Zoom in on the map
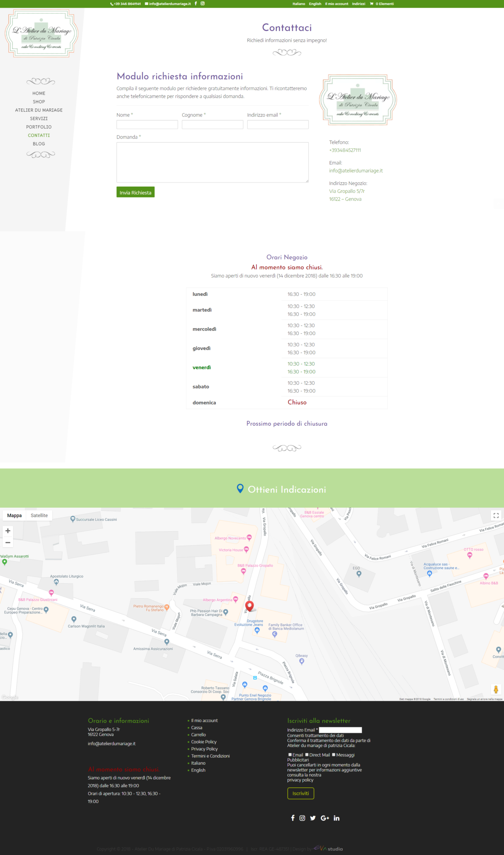Image resolution: width=504 pixels, height=855 pixels. point(8,531)
